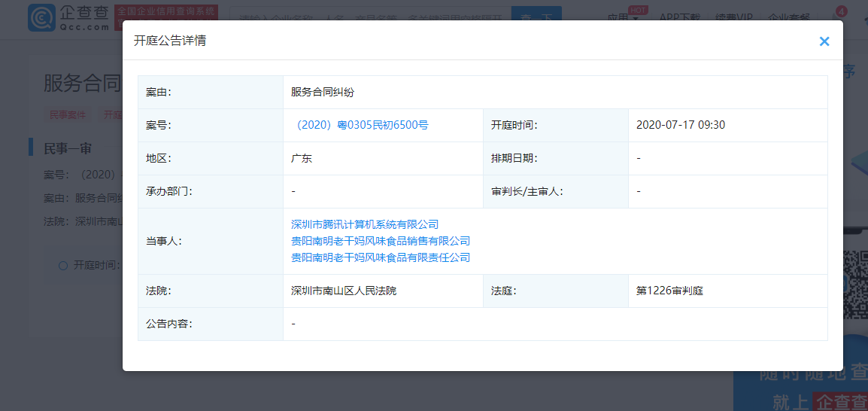Click the 企查查 logo icon
868x411 pixels.
click(41, 17)
